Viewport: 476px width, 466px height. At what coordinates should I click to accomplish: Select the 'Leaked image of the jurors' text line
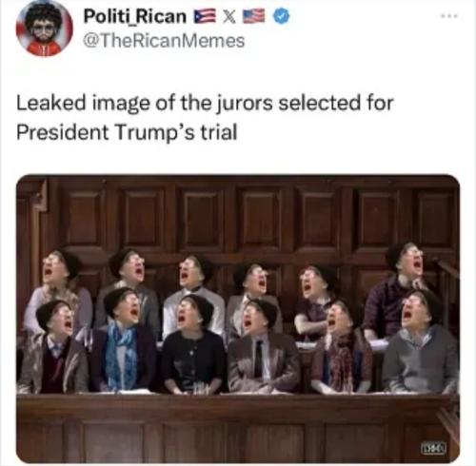(x=205, y=104)
